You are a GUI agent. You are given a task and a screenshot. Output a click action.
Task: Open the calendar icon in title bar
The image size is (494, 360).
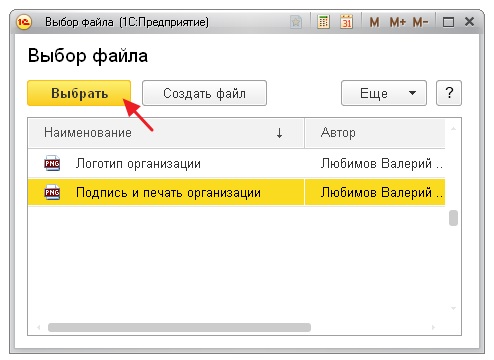pos(347,22)
